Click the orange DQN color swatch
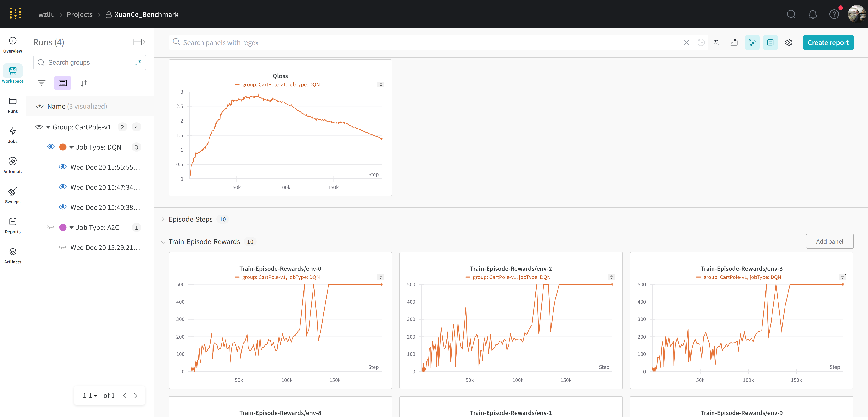 tap(63, 147)
